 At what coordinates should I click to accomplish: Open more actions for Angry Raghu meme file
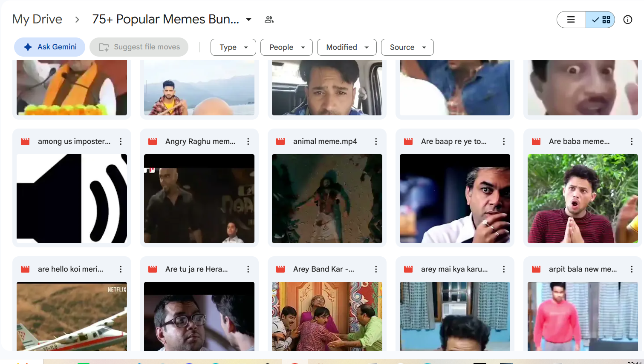(x=248, y=141)
